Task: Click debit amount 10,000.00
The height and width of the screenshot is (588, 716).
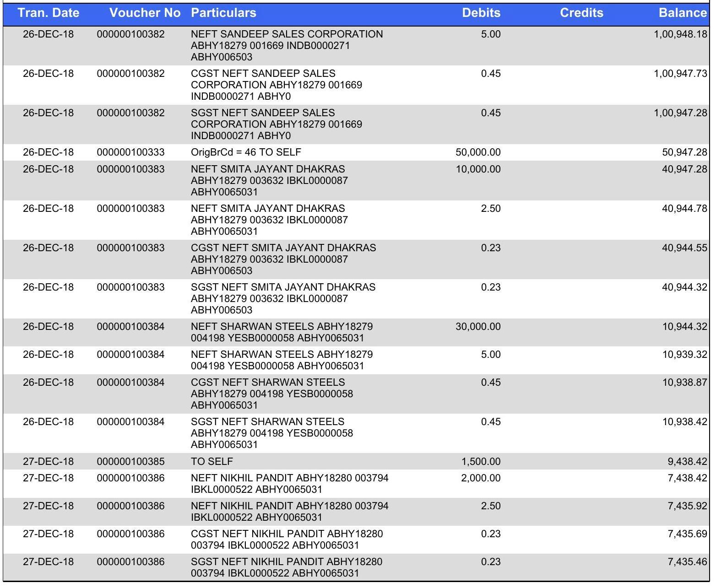Action: (478, 169)
